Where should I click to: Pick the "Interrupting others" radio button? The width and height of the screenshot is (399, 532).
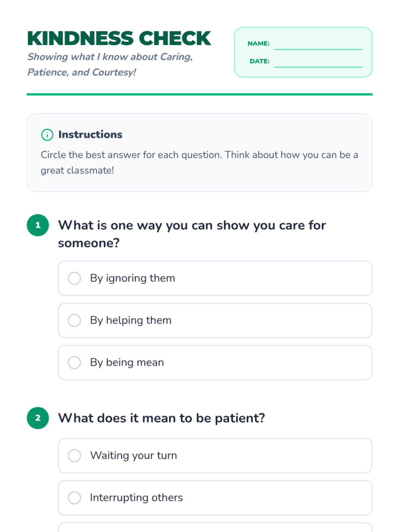pos(74,498)
